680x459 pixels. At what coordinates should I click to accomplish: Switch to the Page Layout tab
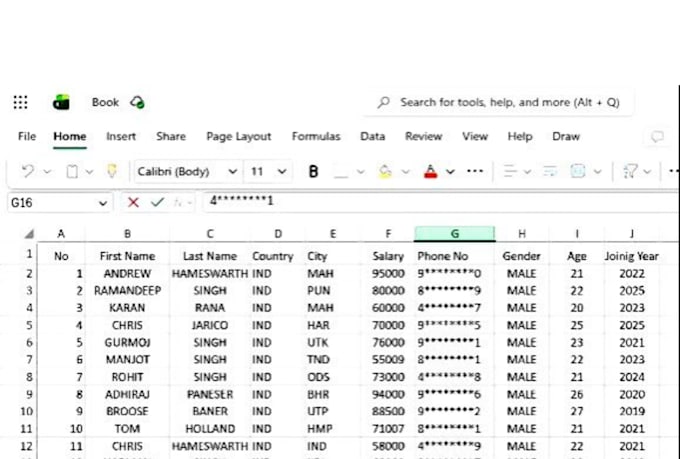coord(239,136)
